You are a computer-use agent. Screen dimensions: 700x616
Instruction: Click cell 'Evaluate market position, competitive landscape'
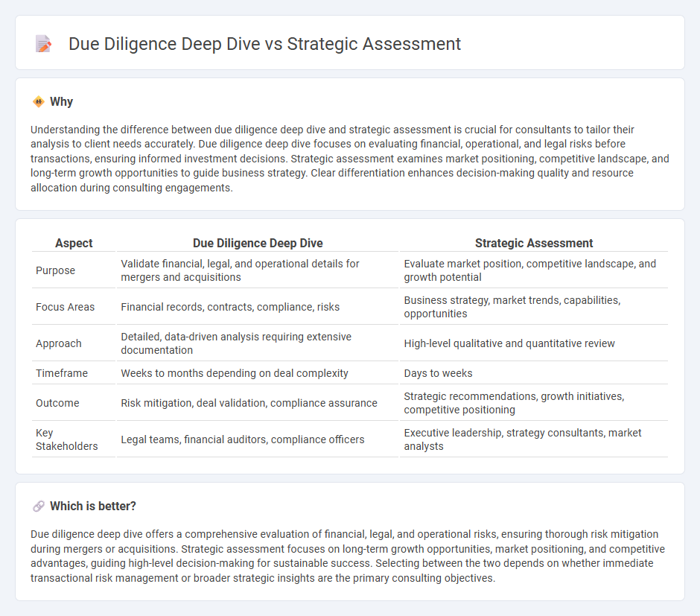[533, 270]
